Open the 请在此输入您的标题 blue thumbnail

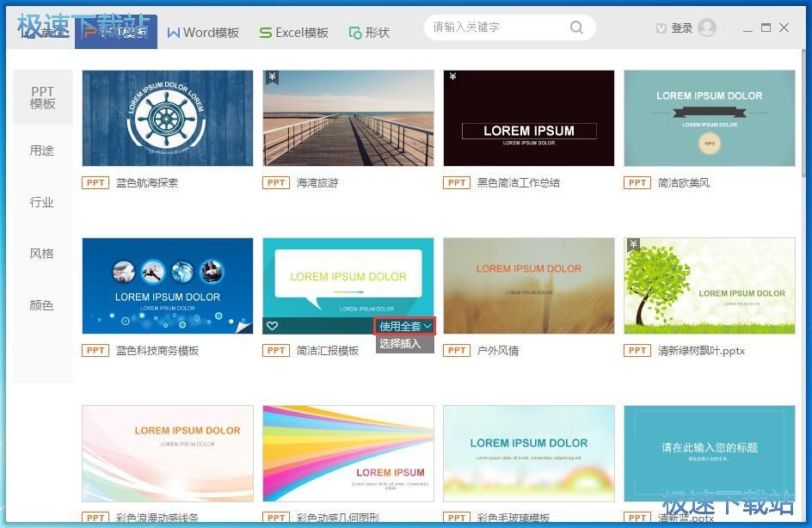[x=710, y=453]
